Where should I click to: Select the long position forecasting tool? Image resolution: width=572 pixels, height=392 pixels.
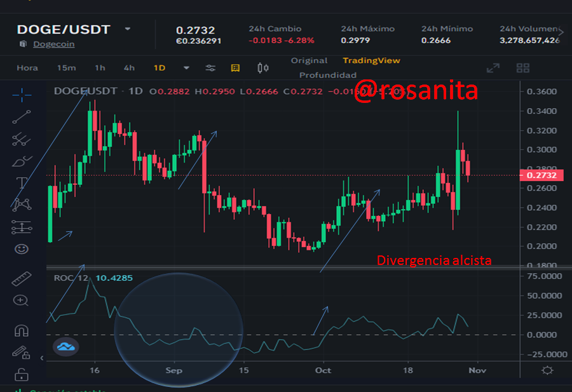(22, 227)
